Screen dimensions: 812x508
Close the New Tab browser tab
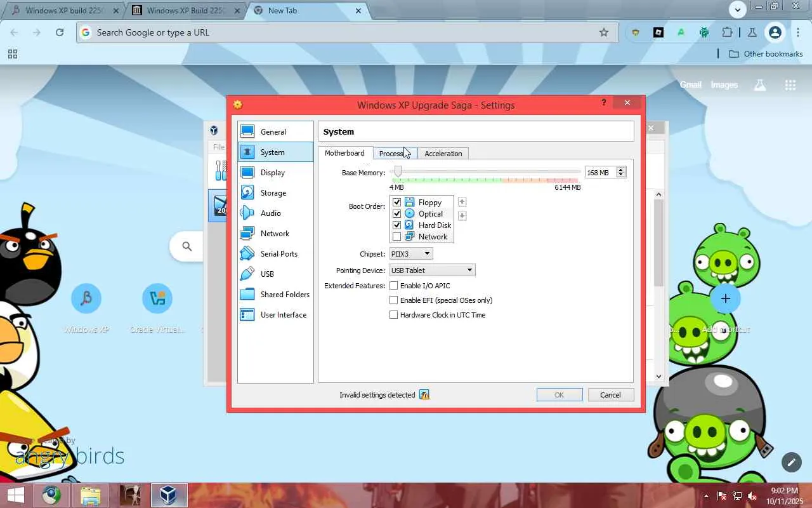[x=358, y=11]
